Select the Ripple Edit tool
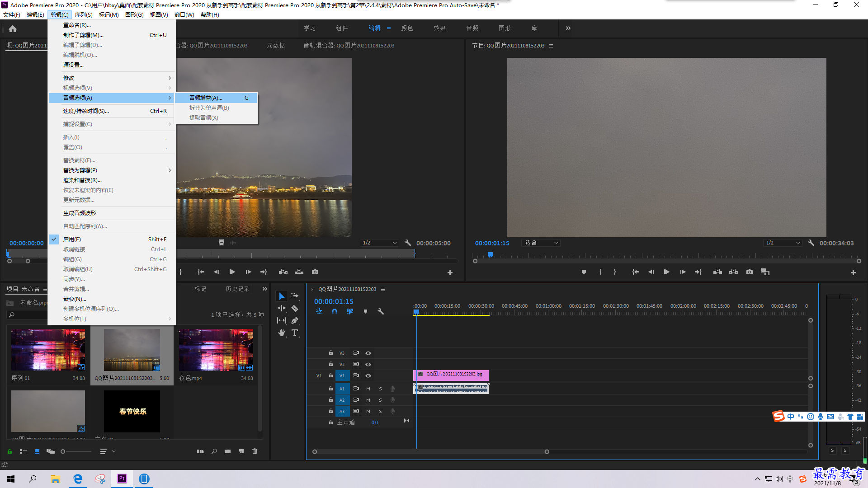 (282, 308)
